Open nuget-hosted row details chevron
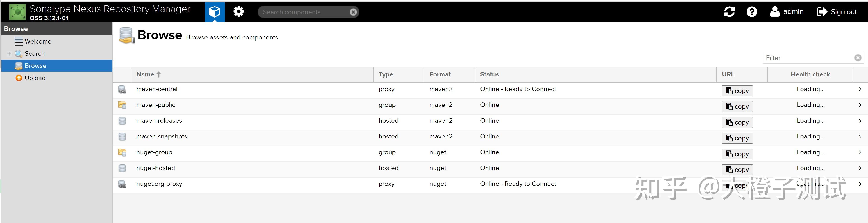This screenshot has height=223, width=868. (x=860, y=168)
